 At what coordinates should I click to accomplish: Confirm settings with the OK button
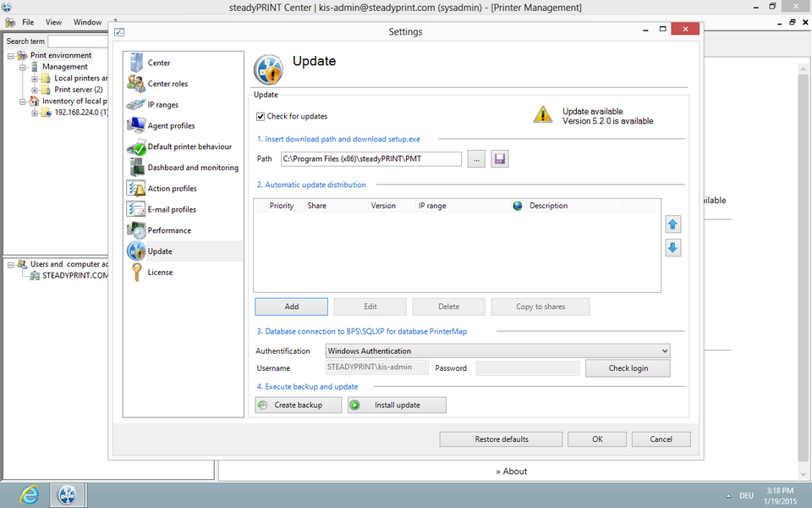[597, 439]
